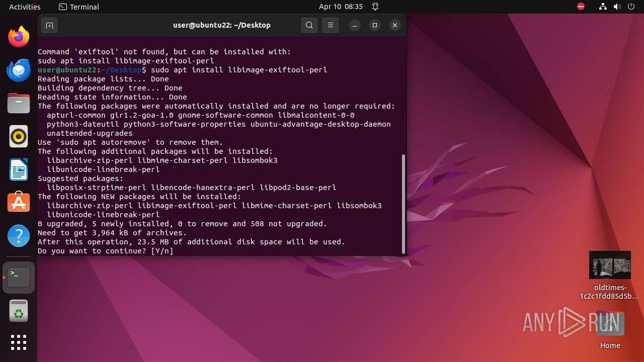Viewport: 644px width, 362px height.
Task: Click 'Building dependency tree... Done' line
Action: [x=110, y=88]
